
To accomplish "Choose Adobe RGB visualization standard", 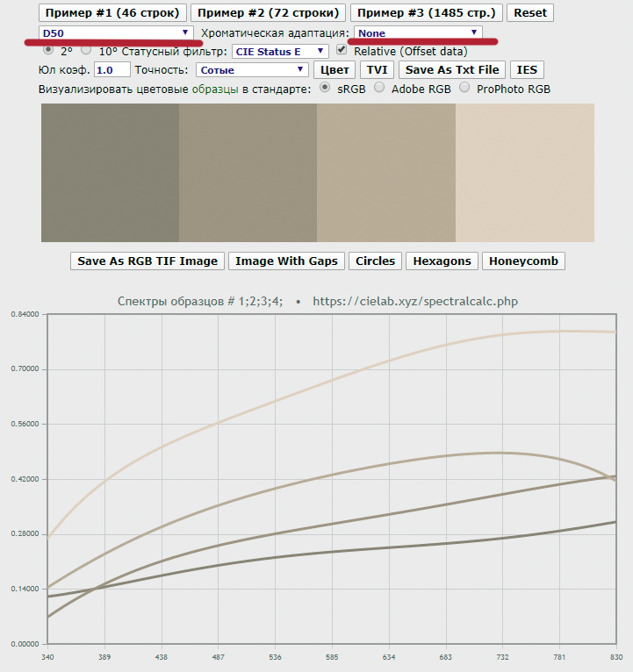I will 380,88.
